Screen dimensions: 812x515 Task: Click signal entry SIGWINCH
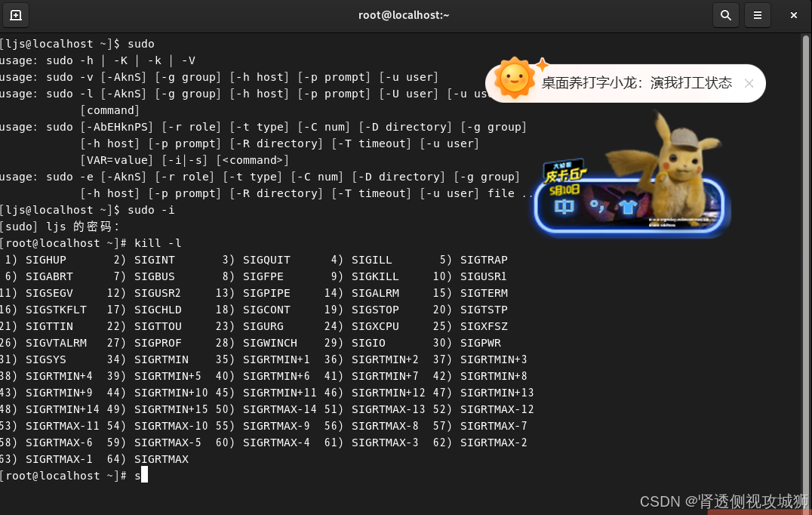point(270,343)
